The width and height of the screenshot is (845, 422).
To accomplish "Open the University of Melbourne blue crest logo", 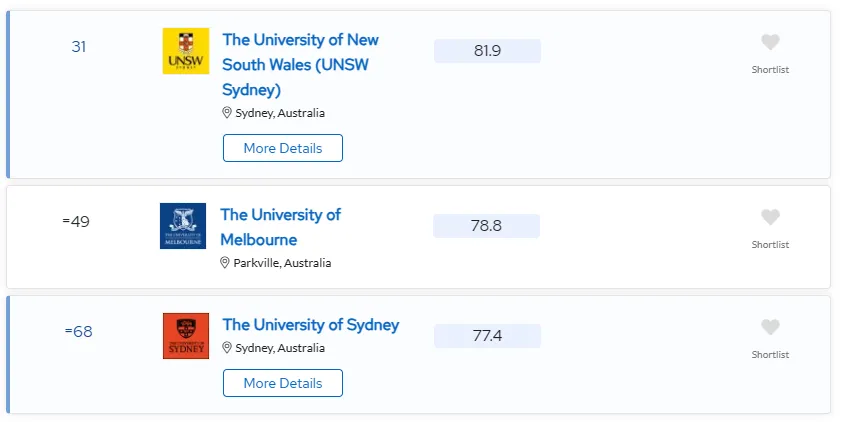I will pos(183,226).
